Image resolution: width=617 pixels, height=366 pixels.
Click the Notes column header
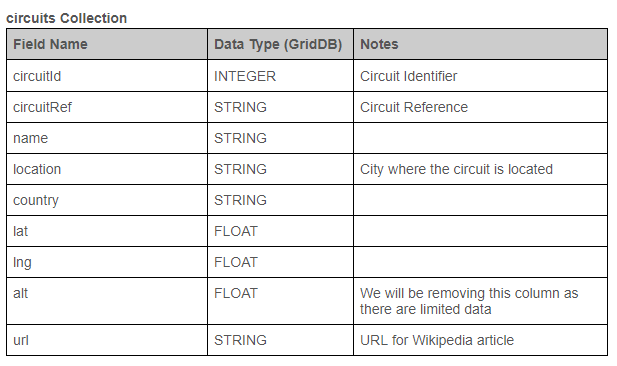pos(379,44)
